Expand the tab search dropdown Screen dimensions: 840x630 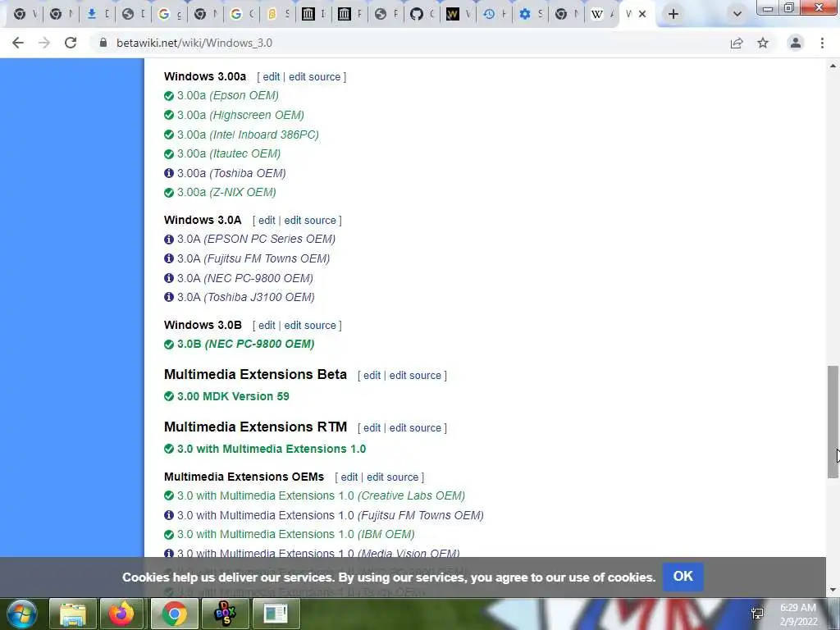737,14
